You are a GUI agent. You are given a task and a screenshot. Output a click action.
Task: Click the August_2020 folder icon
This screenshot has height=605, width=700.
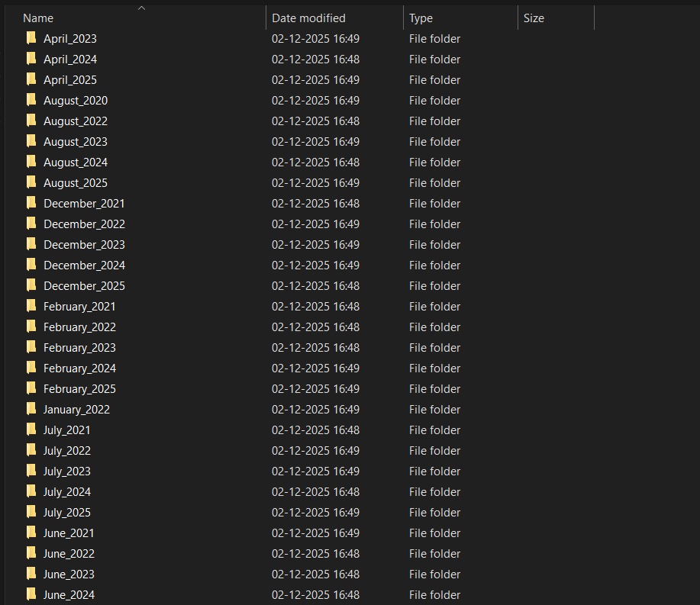[31, 100]
